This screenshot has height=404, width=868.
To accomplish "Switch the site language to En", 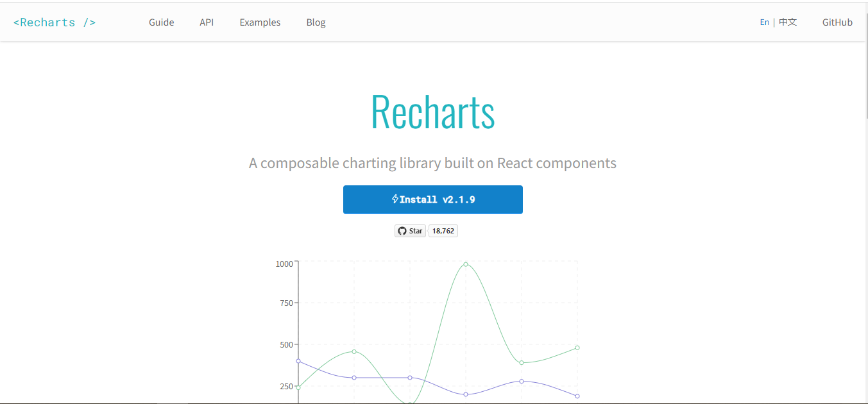I will pyautogui.click(x=765, y=22).
